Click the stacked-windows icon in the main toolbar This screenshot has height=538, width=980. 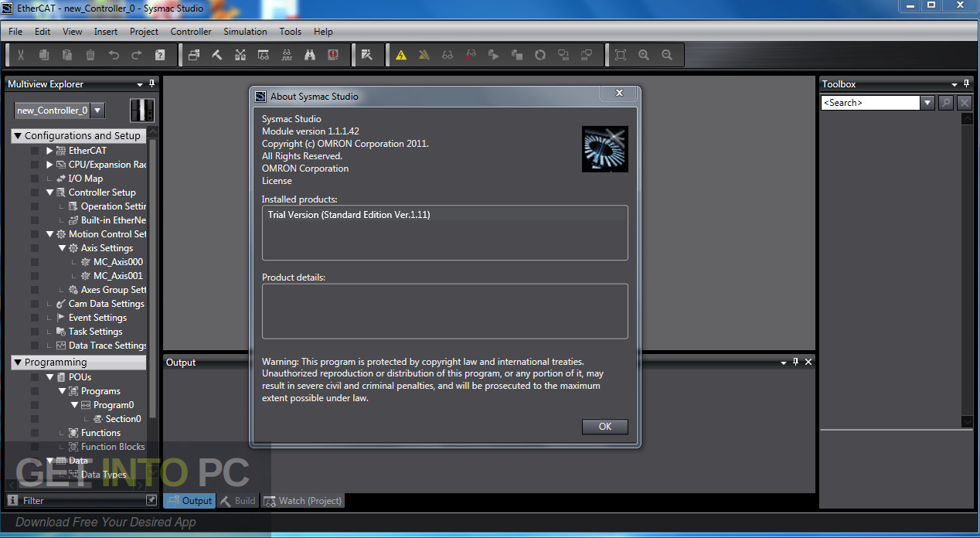point(194,55)
